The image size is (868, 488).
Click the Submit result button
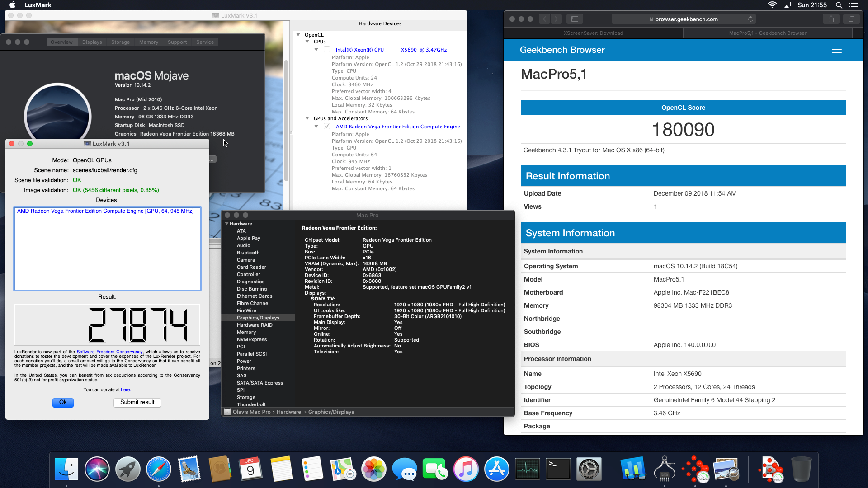137,402
